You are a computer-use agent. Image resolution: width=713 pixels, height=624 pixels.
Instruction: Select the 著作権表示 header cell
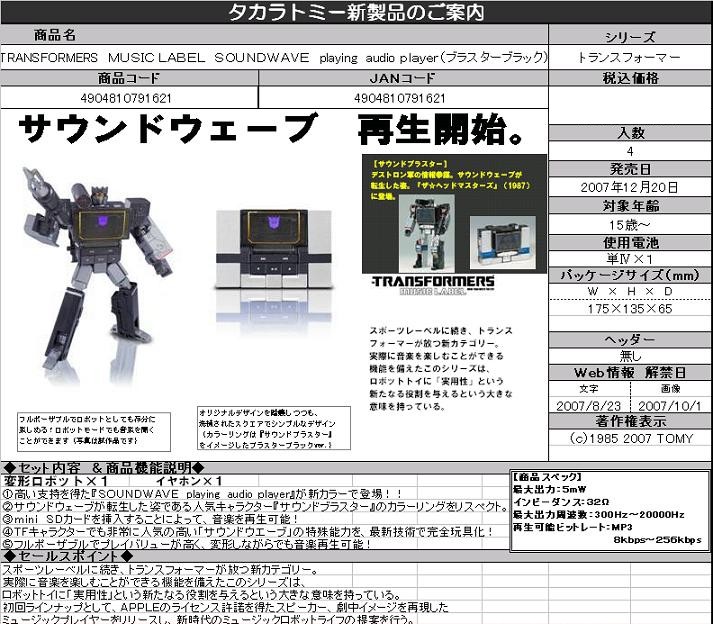(630, 421)
